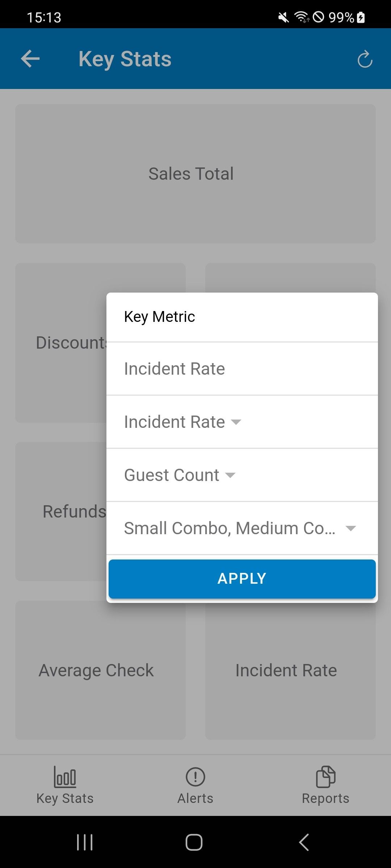391x868 pixels.
Task: Select the Discounts card
Action: [x=60, y=343]
